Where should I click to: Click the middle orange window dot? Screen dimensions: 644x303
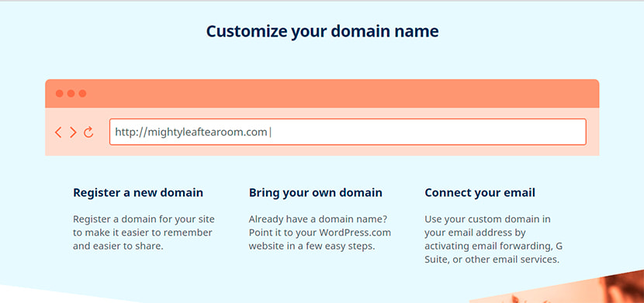click(71, 94)
